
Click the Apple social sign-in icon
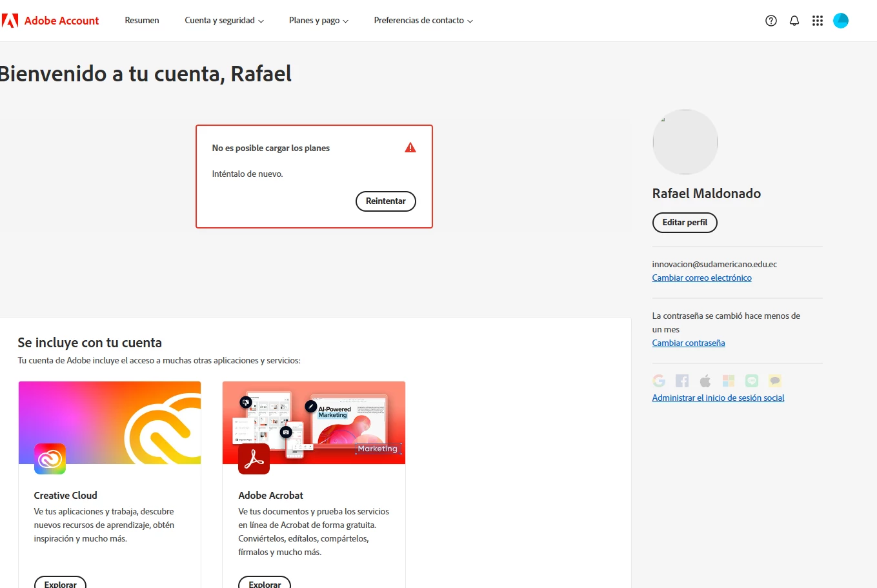point(705,381)
